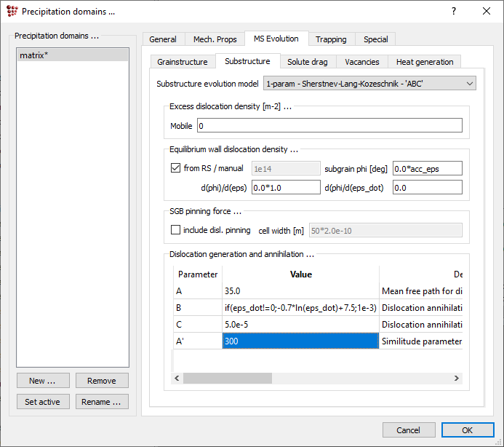Show the Heat generation sub-tab

click(424, 62)
